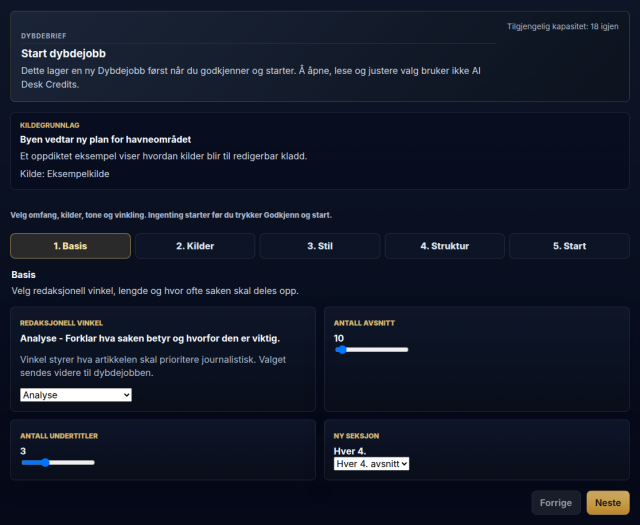640x525 pixels.
Task: Click the Kildegrunnlag label
Action: point(50,125)
